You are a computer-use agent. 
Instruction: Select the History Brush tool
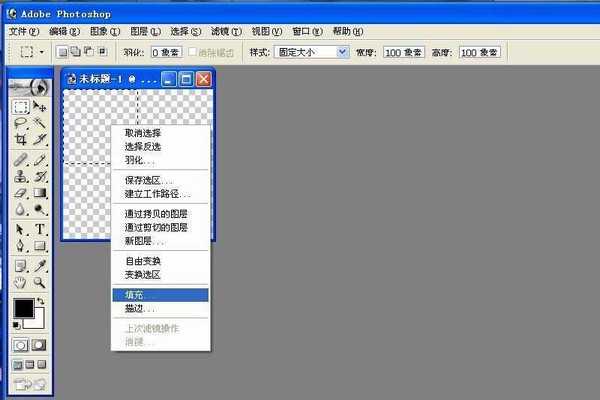pos(39,176)
